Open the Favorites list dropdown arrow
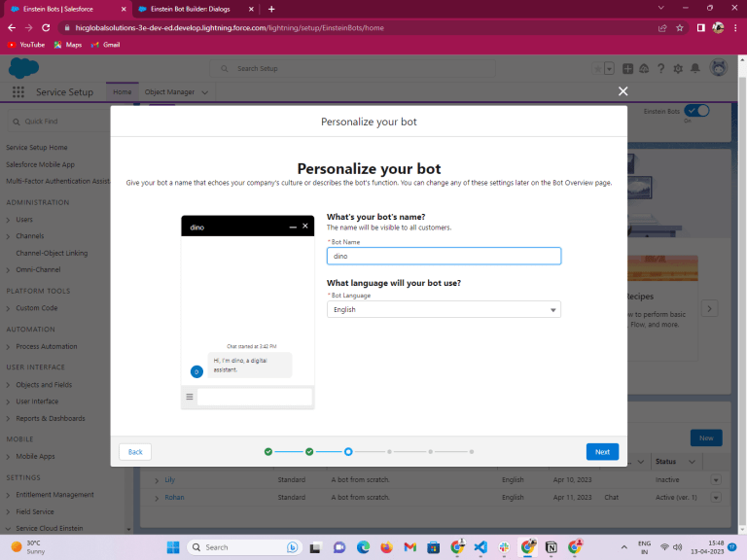747x560 pixels. (609, 69)
